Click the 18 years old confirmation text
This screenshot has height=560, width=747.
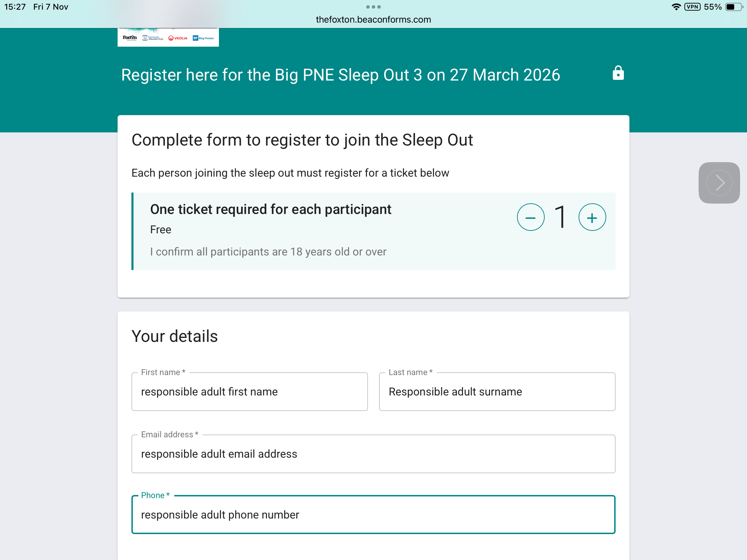coord(268,252)
